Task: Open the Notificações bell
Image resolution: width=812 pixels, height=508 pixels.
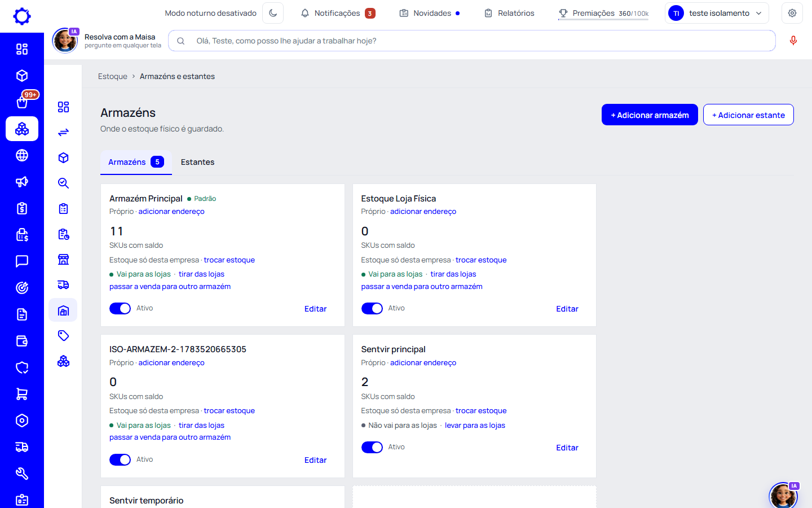Action: point(337,13)
